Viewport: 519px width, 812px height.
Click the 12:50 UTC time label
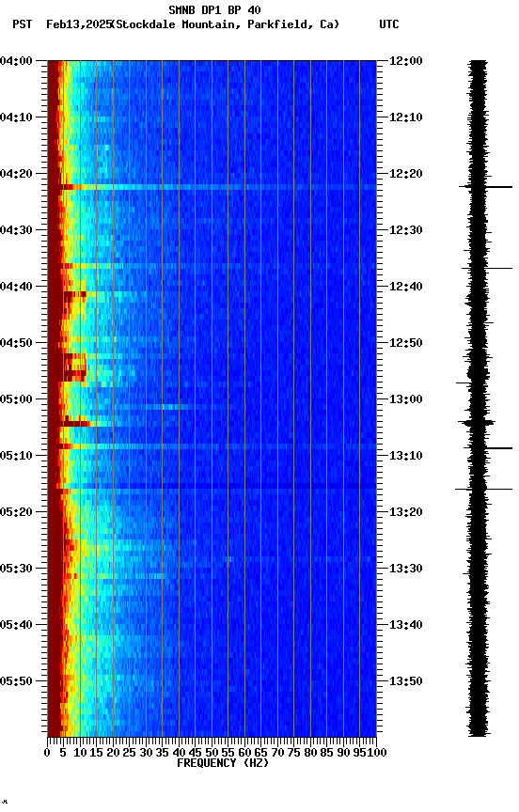click(405, 343)
